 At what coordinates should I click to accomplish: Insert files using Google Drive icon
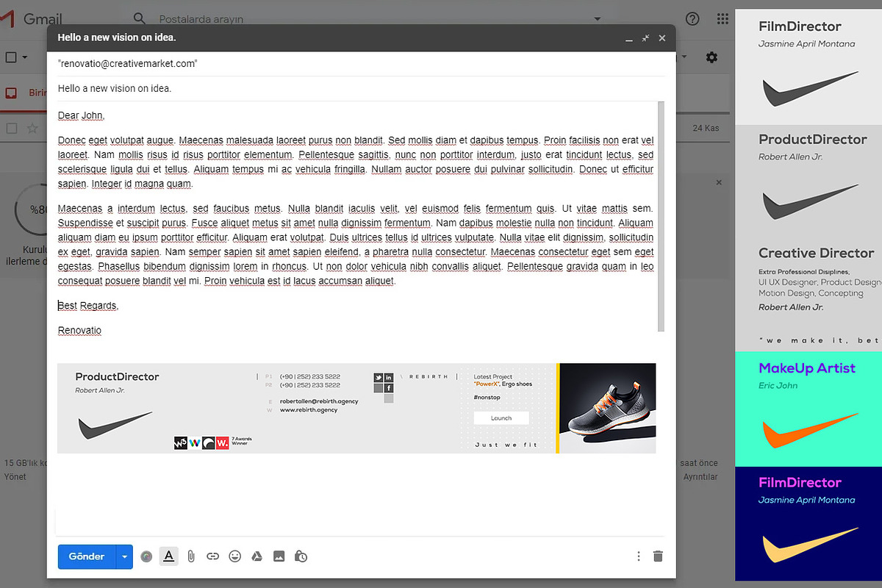click(x=257, y=556)
